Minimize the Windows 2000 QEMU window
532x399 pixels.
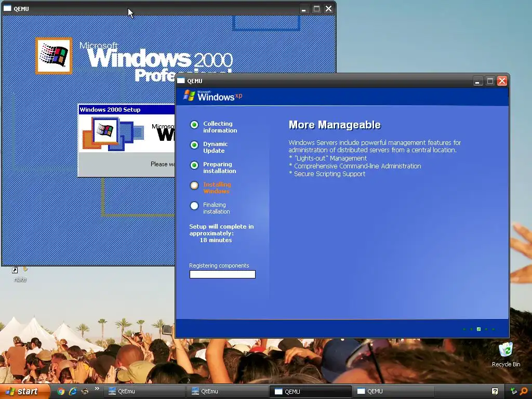click(x=303, y=9)
